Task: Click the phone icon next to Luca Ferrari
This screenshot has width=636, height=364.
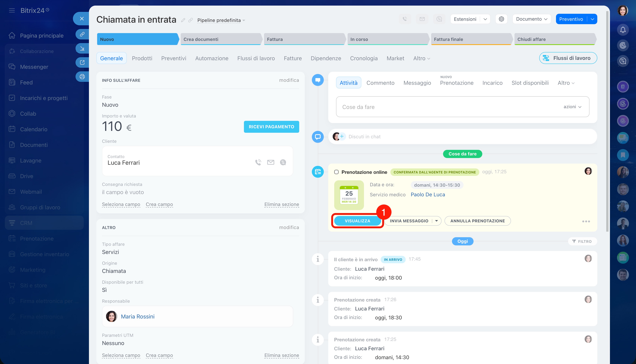Action: point(258,162)
